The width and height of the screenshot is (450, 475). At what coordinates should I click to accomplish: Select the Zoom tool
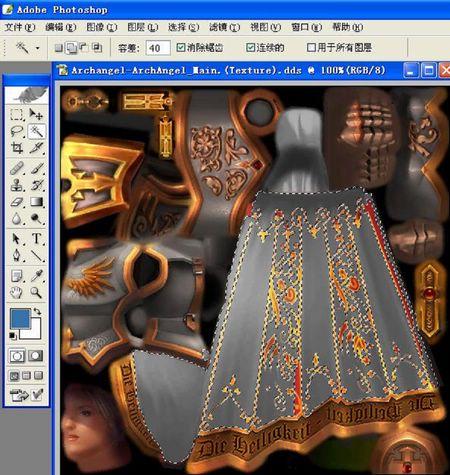coord(36,293)
